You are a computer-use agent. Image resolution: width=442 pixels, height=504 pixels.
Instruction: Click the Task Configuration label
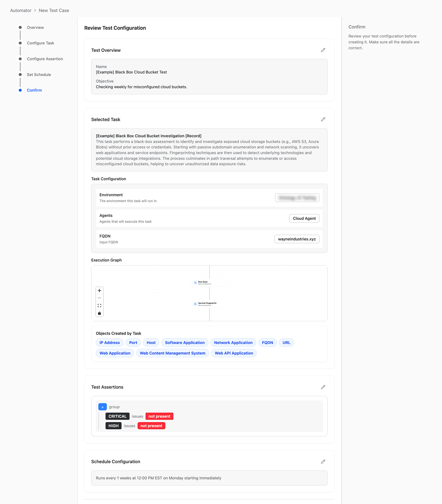(x=108, y=179)
